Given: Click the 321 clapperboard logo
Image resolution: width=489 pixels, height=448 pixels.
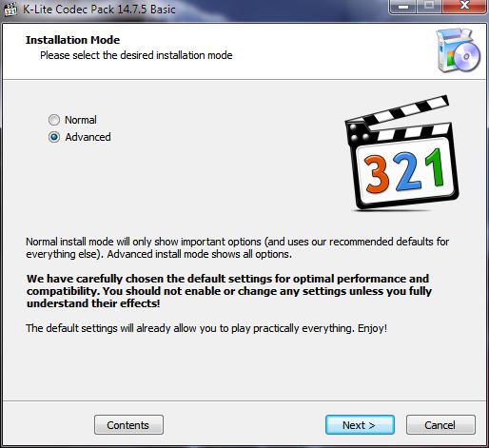Looking at the screenshot, I should [x=401, y=152].
